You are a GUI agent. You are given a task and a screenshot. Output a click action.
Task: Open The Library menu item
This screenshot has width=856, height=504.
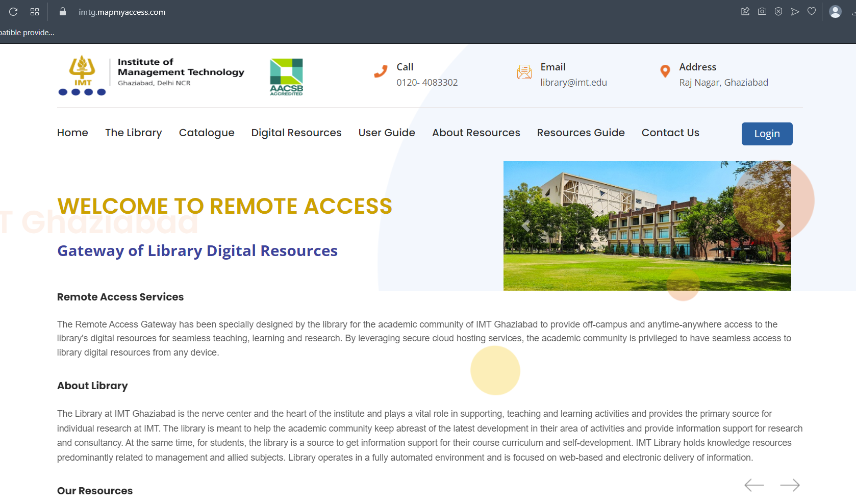134,133
